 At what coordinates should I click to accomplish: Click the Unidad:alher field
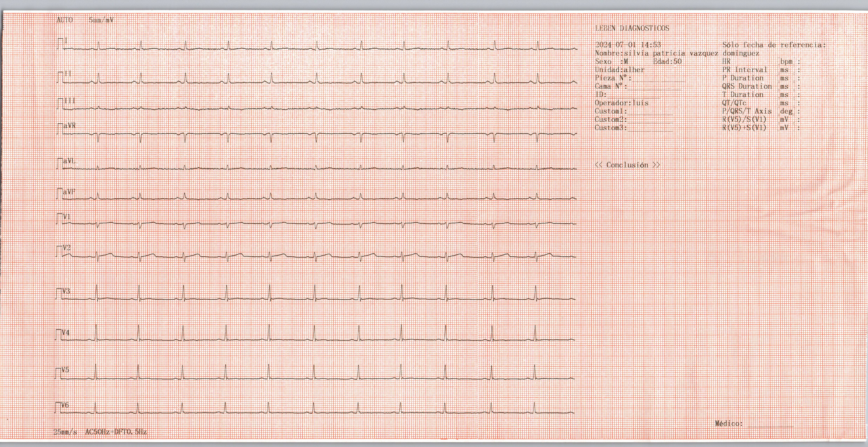(620, 70)
